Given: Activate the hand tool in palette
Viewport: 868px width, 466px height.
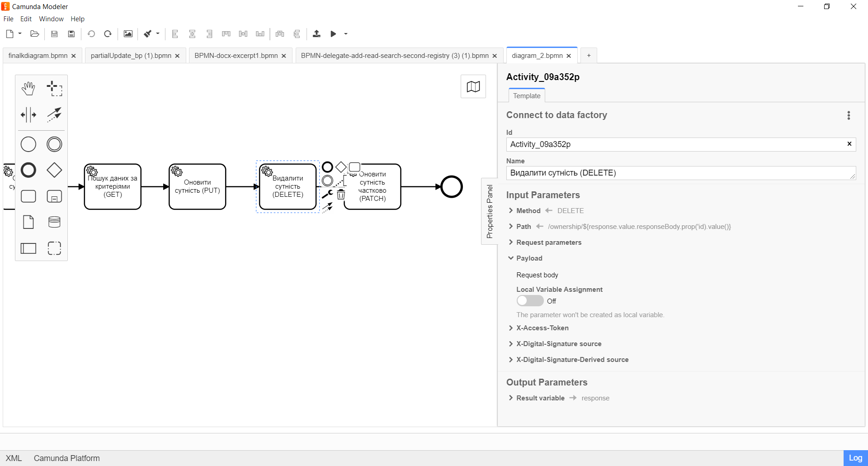Looking at the screenshot, I should (28, 88).
